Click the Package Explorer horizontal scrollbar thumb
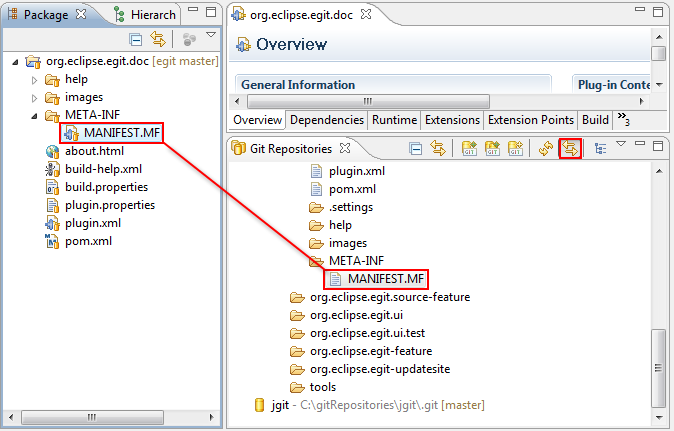Screen dimensions: 674x431 [92, 417]
